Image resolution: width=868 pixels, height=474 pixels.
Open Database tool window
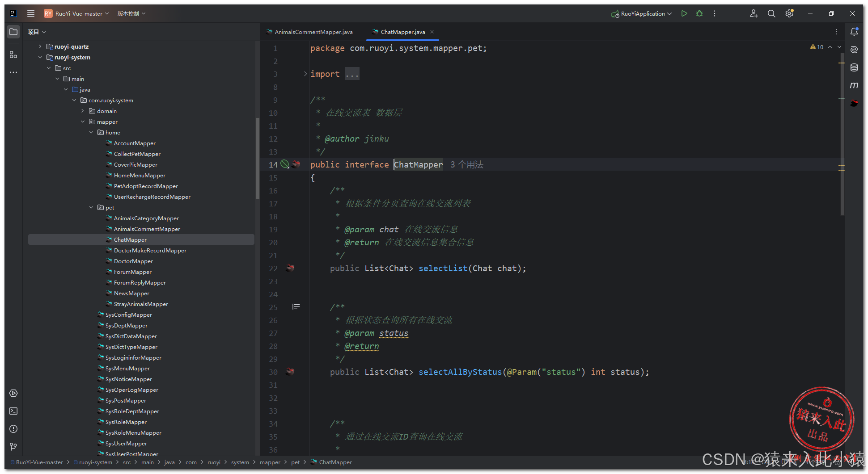coord(854,67)
